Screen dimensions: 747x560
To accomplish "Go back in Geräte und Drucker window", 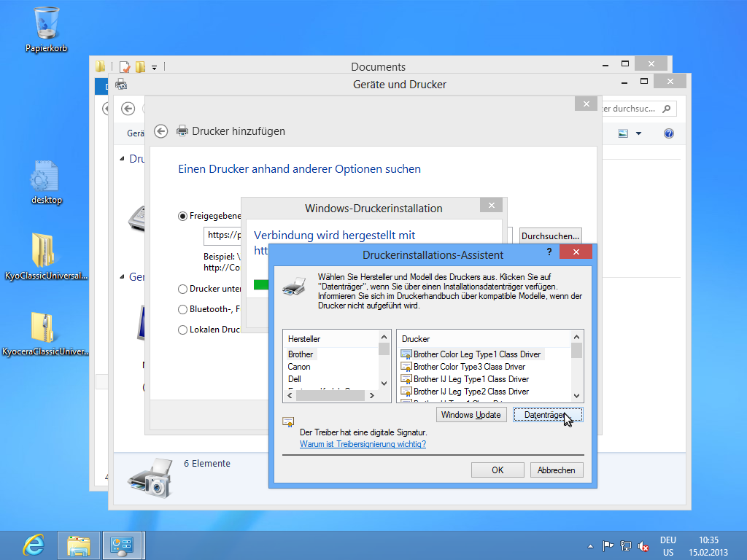I will 128,109.
